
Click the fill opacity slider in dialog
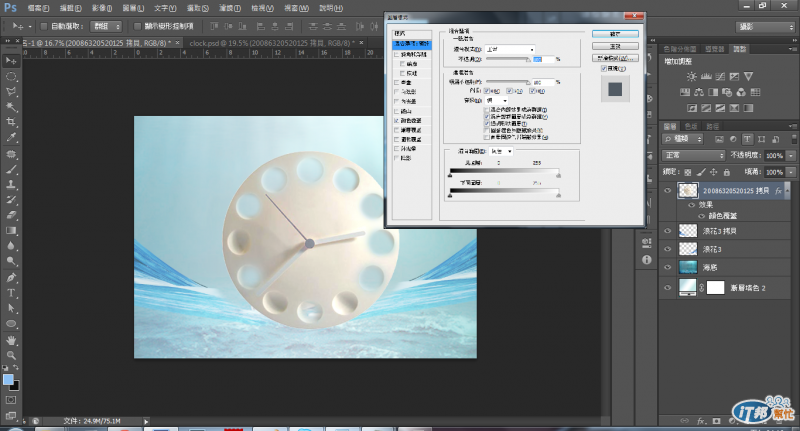tap(508, 82)
